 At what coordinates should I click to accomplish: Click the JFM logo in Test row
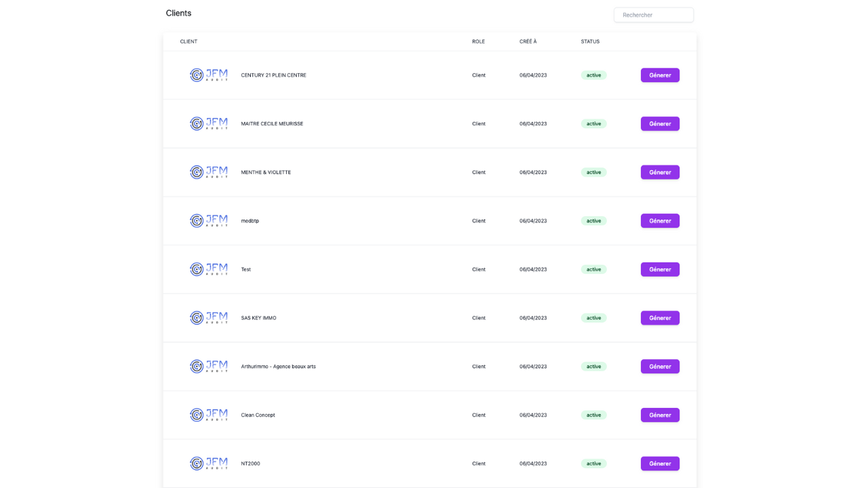tap(208, 269)
